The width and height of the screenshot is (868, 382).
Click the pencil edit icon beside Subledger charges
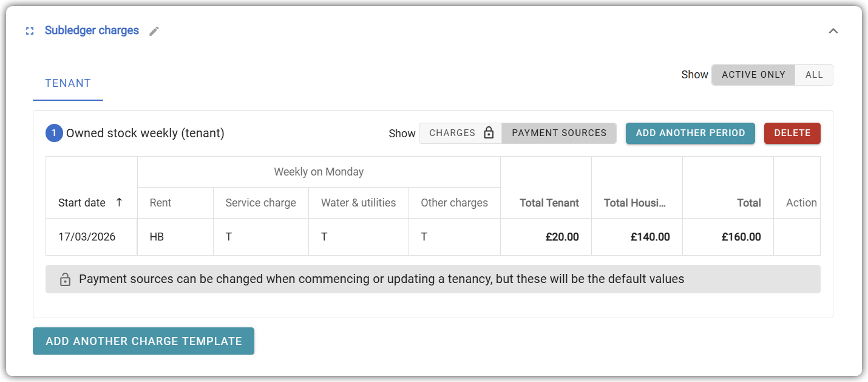click(154, 31)
